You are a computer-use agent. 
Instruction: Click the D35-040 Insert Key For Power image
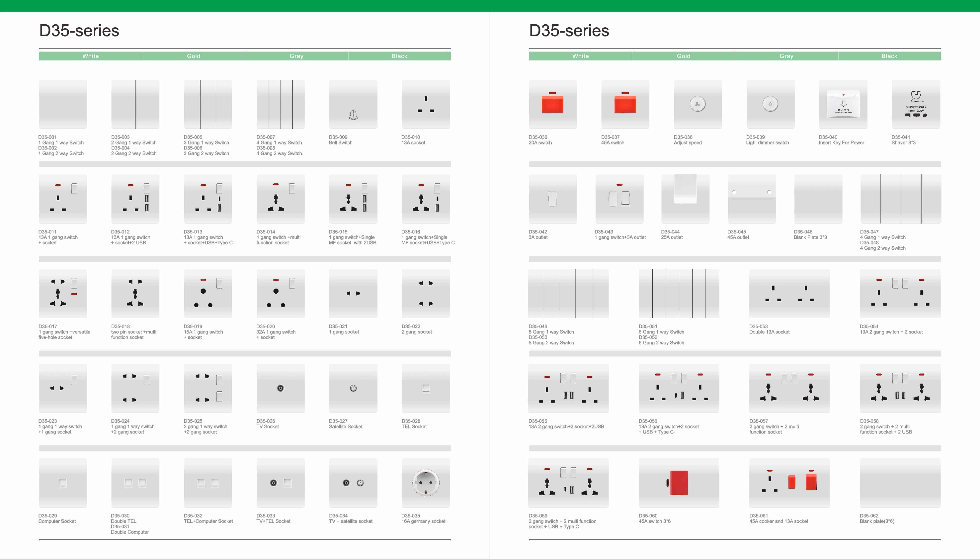pos(843,104)
